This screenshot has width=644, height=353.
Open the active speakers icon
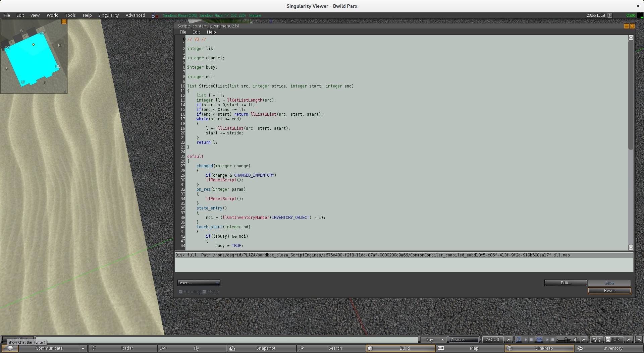(x=597, y=340)
